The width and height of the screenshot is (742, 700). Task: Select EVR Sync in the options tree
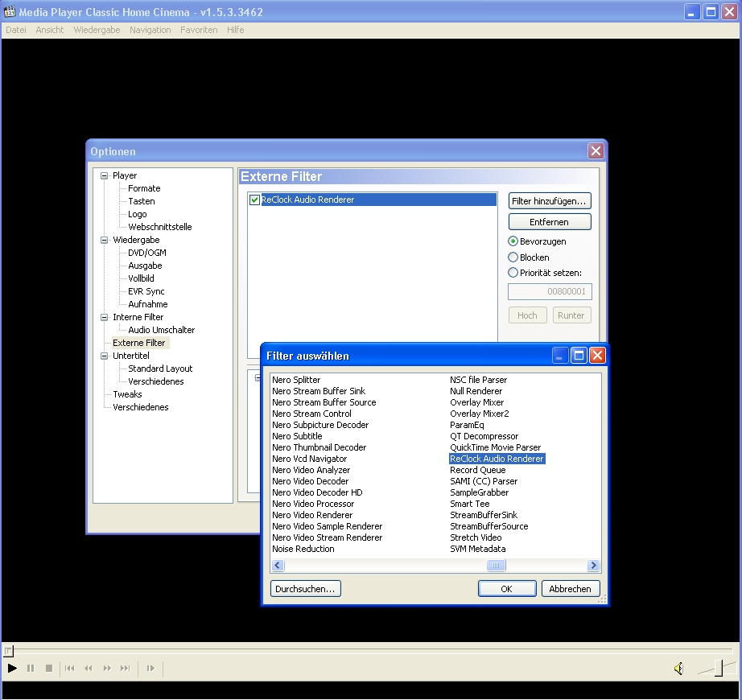pyautogui.click(x=146, y=291)
